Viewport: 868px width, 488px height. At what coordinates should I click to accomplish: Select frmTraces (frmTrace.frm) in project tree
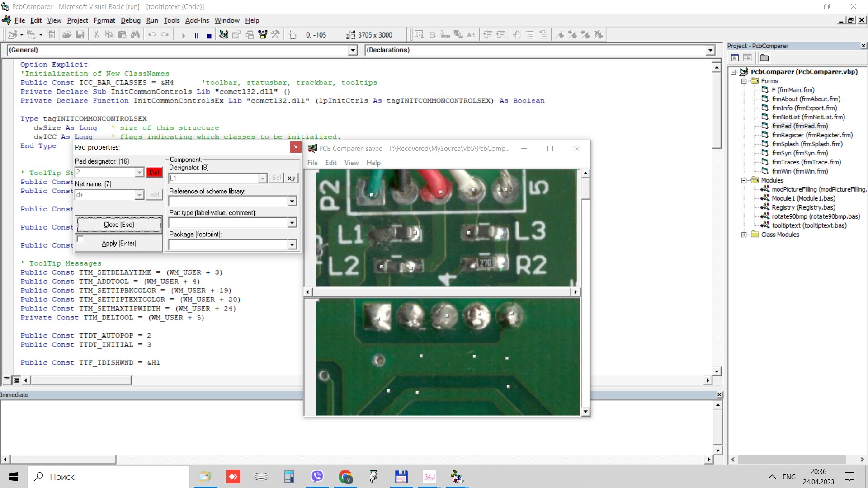[x=806, y=162]
